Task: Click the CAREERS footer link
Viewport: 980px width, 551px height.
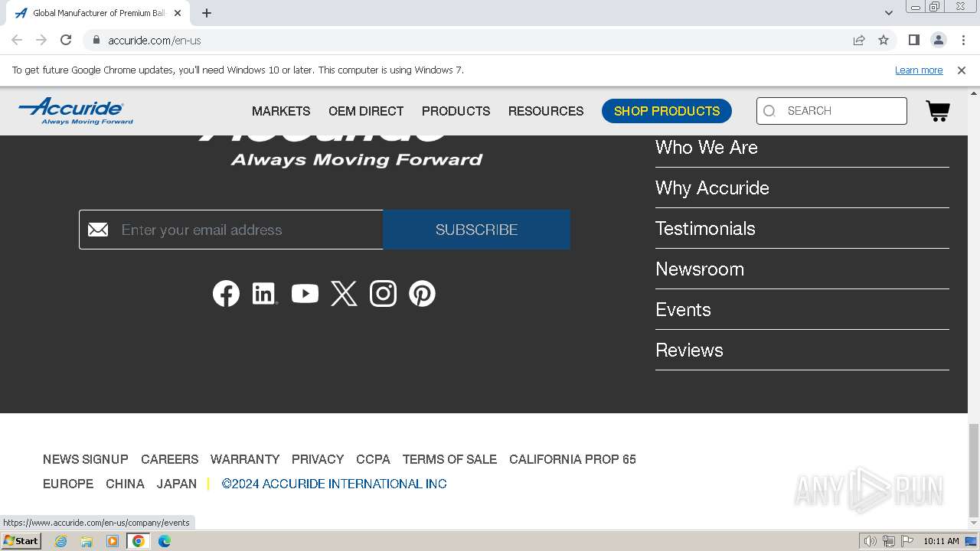Action: tap(169, 459)
